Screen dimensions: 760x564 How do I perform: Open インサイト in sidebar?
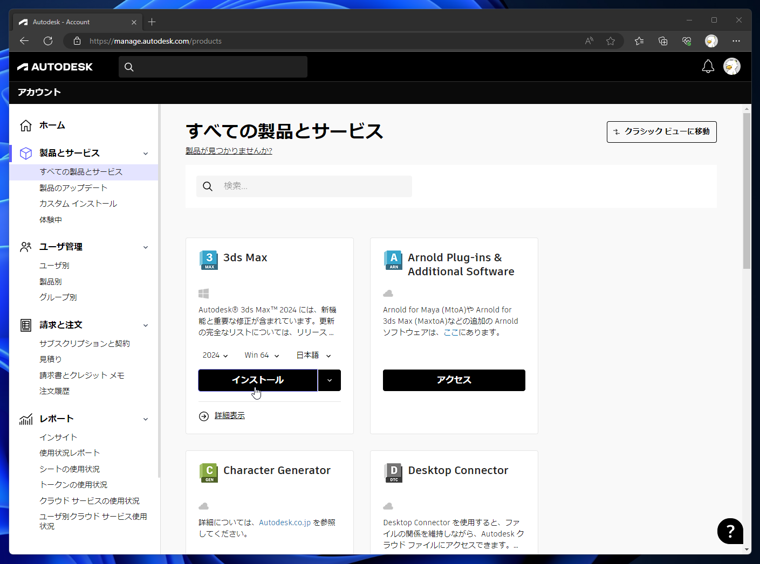[x=58, y=438]
